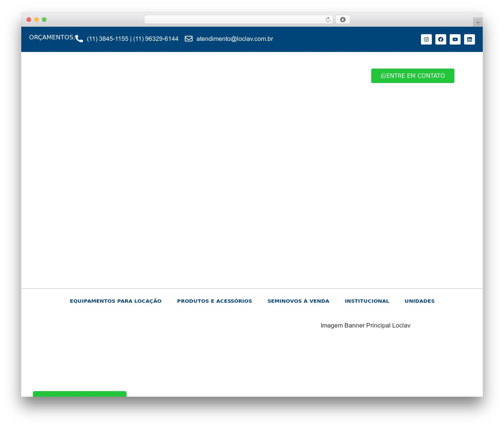
Task: Open a new browser tab with plus
Action: pyautogui.click(x=478, y=22)
